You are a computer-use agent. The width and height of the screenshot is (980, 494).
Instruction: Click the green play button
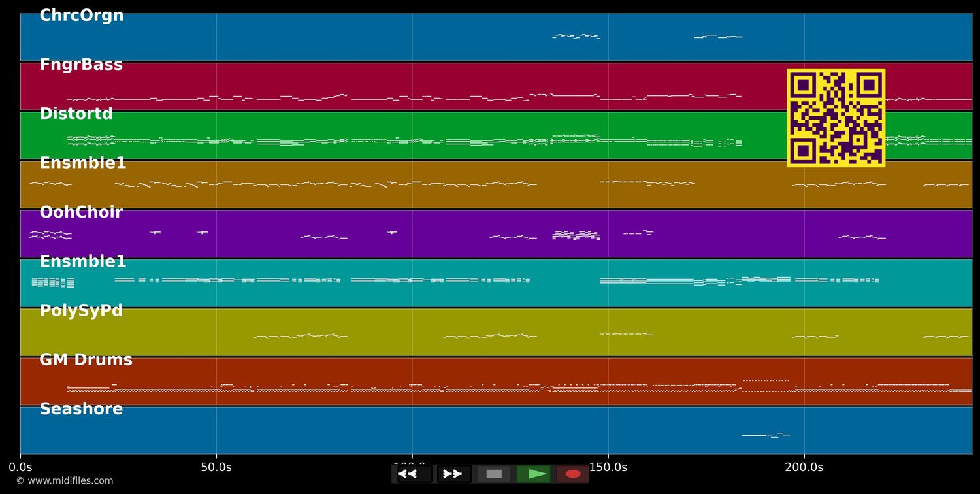534,474
